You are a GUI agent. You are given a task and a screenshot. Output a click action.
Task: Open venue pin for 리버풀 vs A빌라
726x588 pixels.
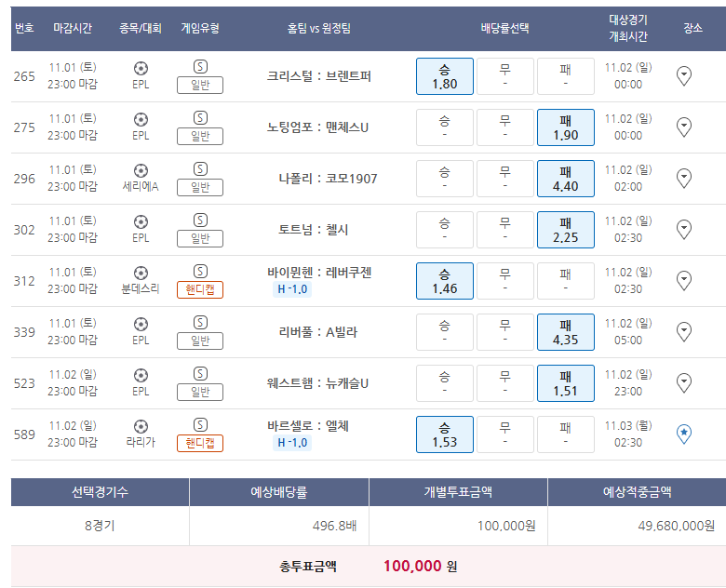click(x=684, y=332)
